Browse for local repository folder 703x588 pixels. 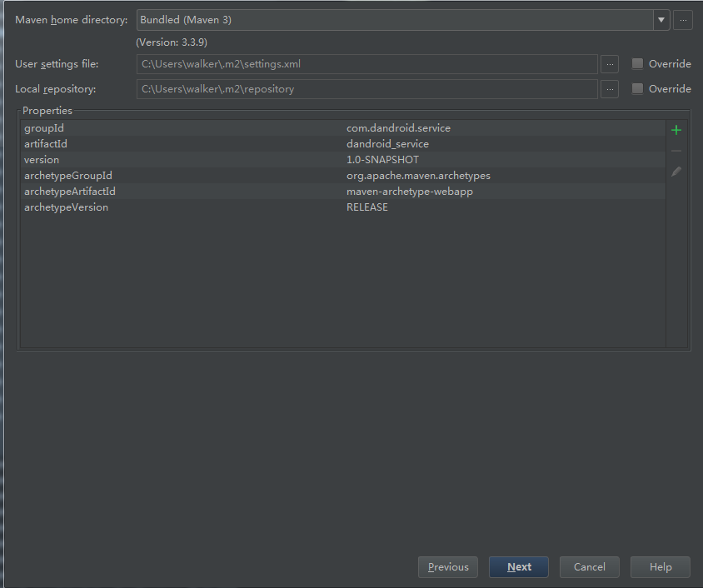pyautogui.click(x=610, y=89)
